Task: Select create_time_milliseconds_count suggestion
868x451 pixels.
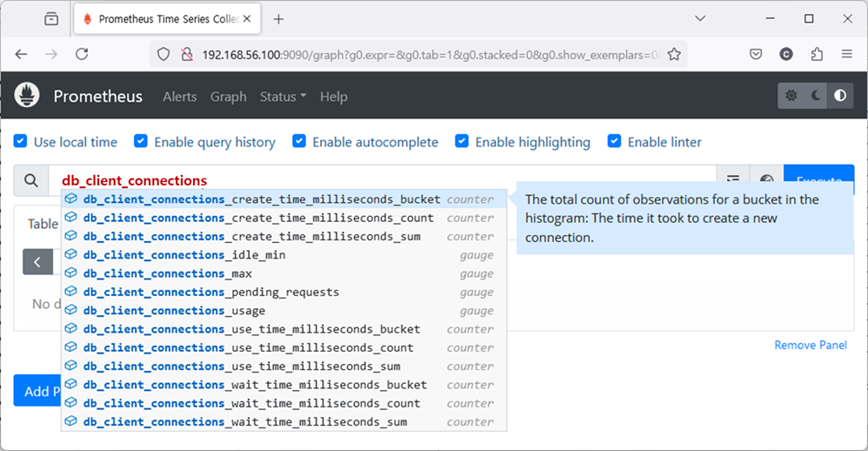Action: pos(284,218)
